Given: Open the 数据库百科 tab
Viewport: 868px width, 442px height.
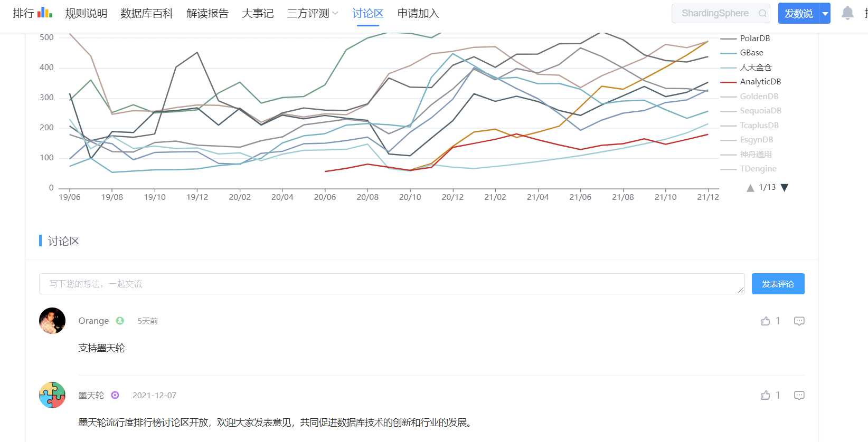Looking at the screenshot, I should click(x=147, y=13).
